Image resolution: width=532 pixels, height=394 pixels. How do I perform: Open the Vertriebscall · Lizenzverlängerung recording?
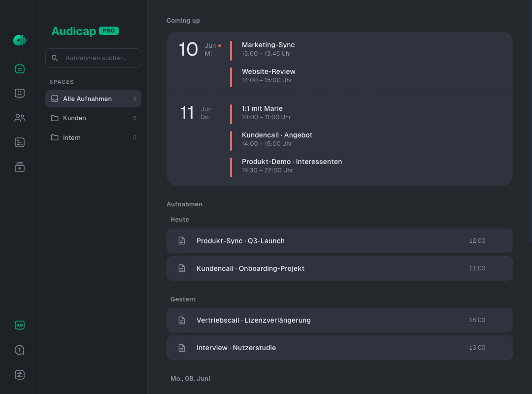[x=339, y=320]
